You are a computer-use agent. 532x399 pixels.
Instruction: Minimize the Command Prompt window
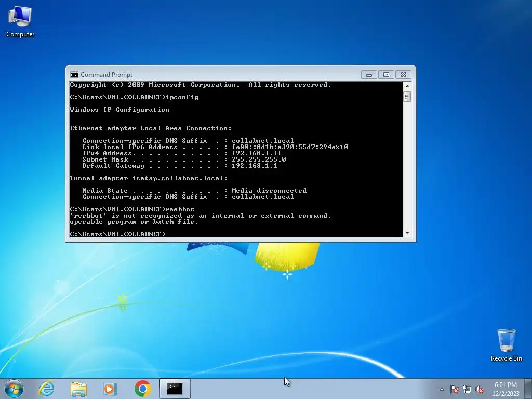tap(369, 75)
